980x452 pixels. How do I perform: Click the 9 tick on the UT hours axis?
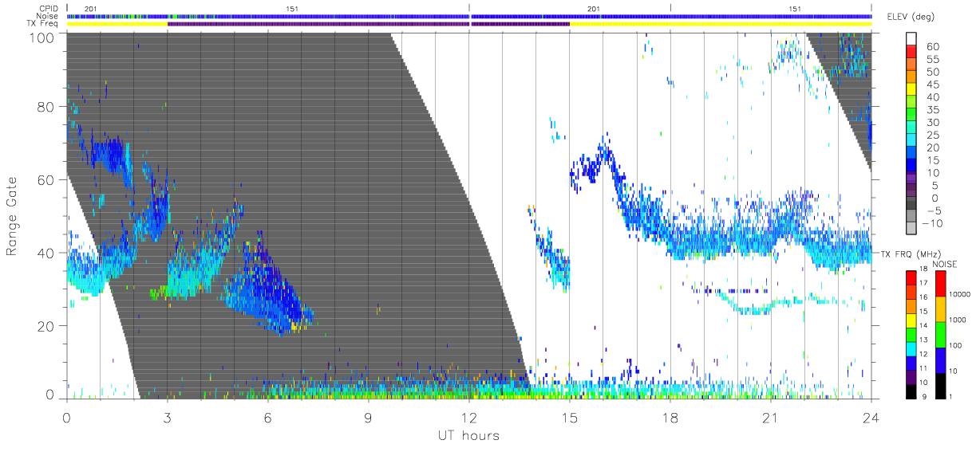click(369, 417)
